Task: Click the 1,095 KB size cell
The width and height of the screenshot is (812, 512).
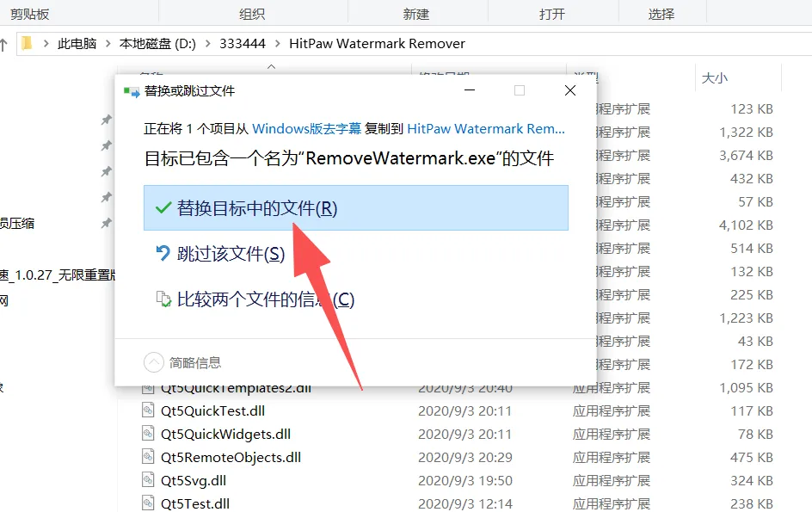Action: 747,387
